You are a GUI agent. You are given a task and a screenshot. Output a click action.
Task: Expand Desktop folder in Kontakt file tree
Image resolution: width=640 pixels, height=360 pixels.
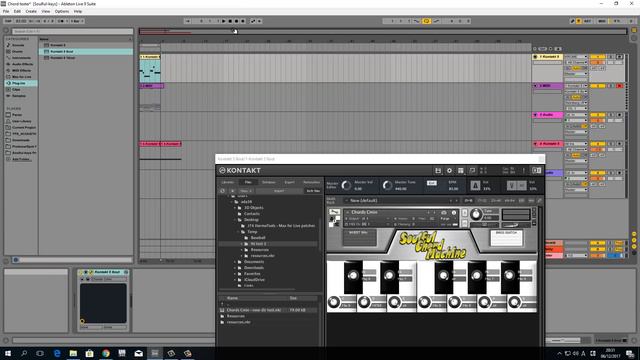point(236,220)
